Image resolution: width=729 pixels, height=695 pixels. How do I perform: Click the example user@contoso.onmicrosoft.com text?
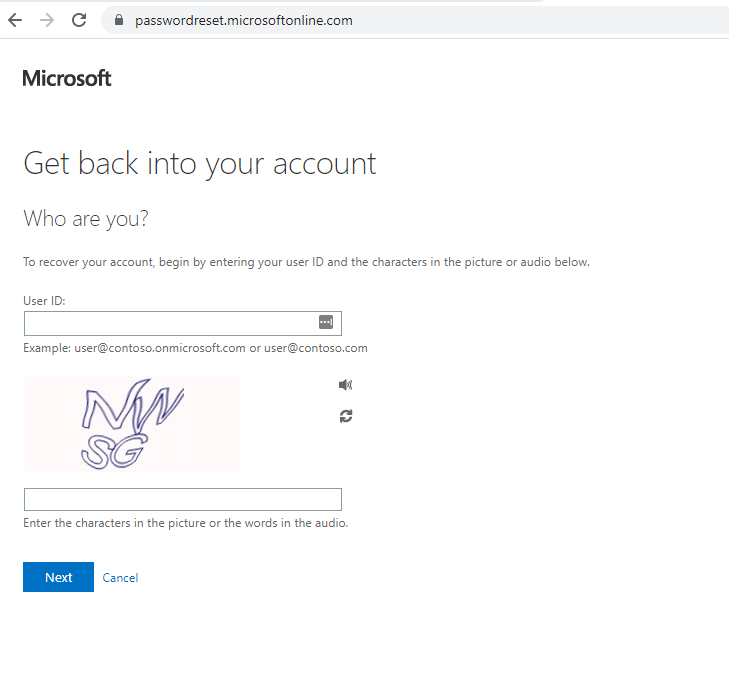[x=195, y=348]
